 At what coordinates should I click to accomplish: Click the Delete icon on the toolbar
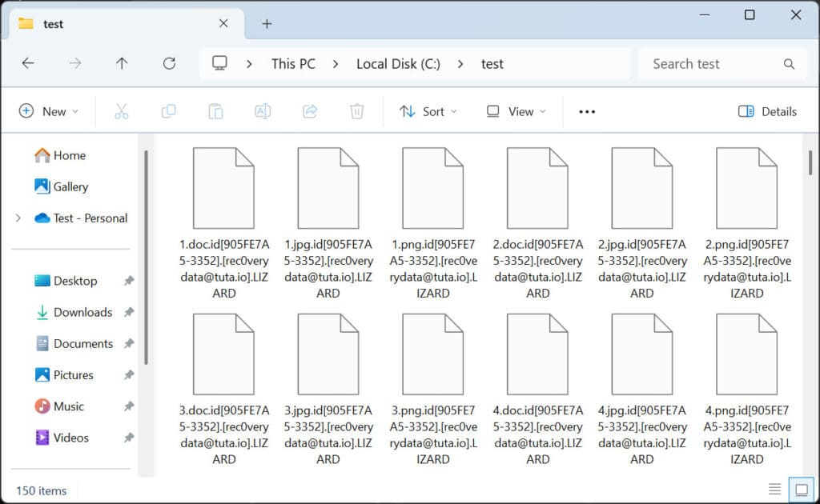tap(357, 111)
